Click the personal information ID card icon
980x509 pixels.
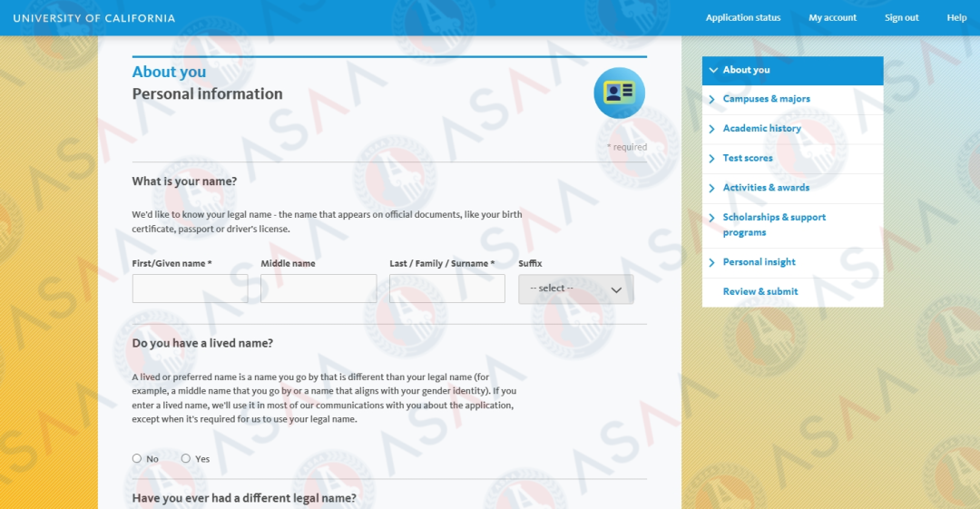[x=619, y=93]
